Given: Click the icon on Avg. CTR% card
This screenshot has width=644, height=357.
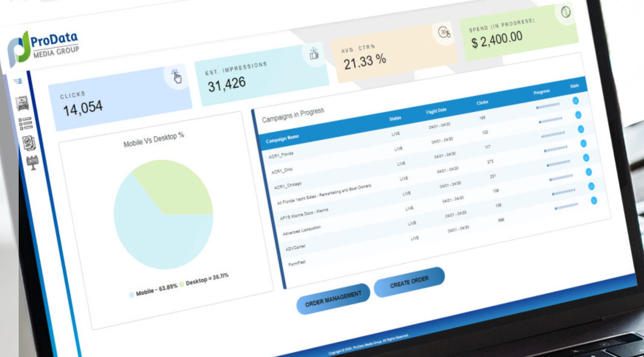Looking at the screenshot, I should pos(444,32).
